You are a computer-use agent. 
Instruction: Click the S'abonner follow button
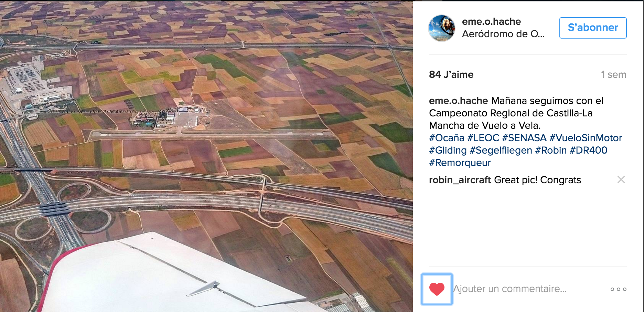pyautogui.click(x=593, y=28)
